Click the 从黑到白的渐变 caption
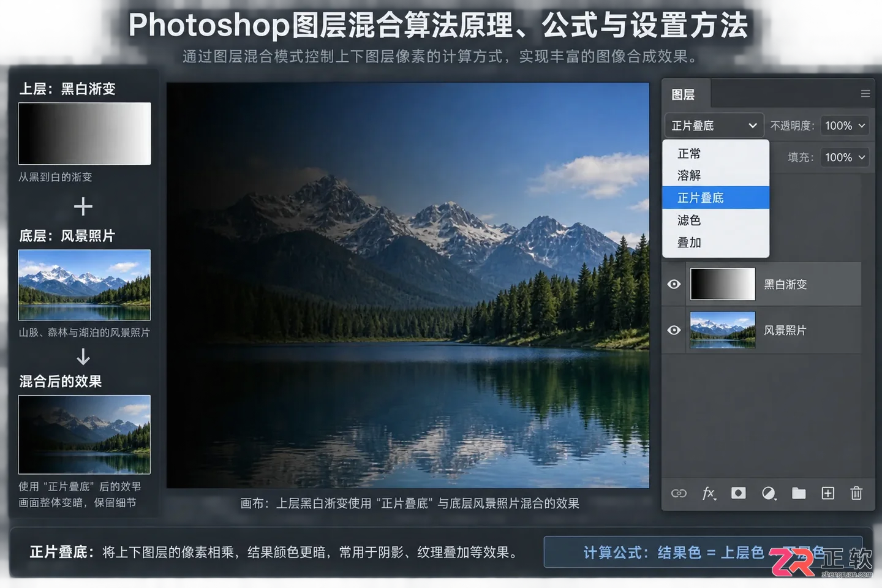The image size is (882, 588). [x=55, y=177]
